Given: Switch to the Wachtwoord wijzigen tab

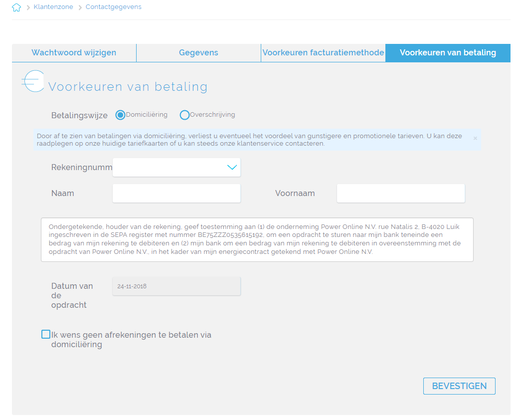Looking at the screenshot, I should 73,52.
